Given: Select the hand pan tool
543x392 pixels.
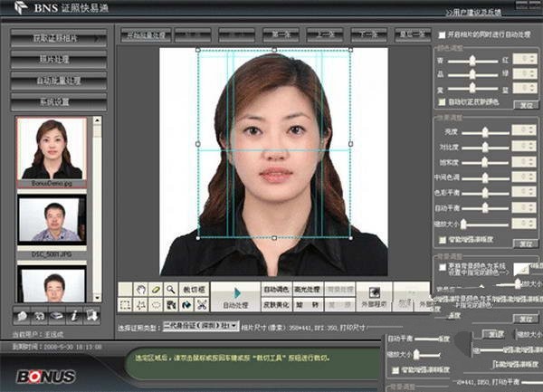Looking at the screenshot, I should tap(140, 289).
